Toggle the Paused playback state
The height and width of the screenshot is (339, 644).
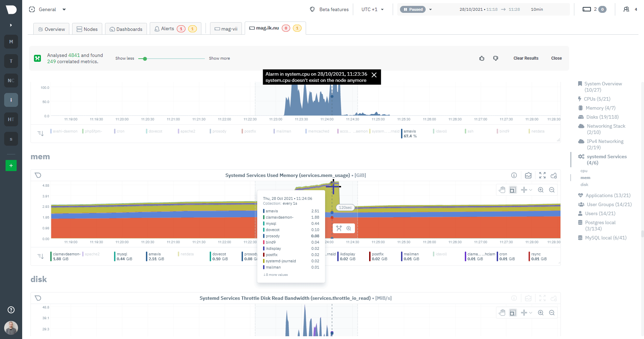click(413, 9)
